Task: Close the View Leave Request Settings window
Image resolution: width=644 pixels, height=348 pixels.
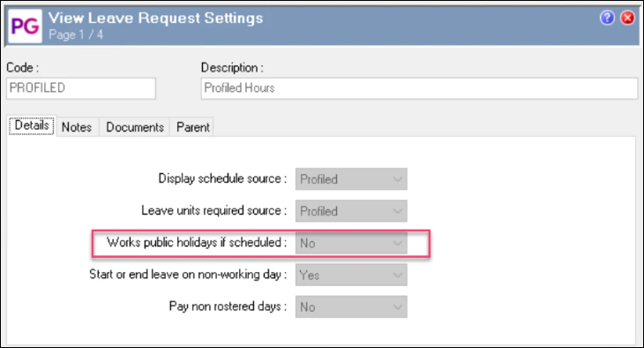Action: 627,18
